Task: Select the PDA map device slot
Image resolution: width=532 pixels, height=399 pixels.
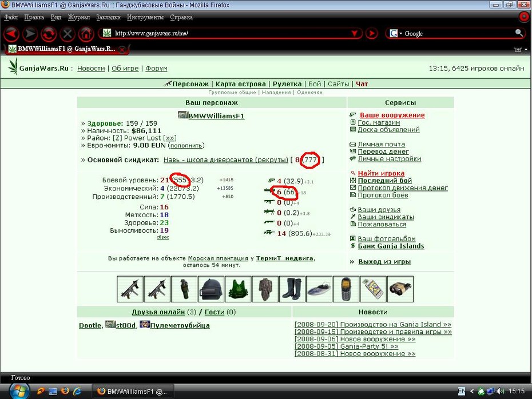Action: coord(373,289)
